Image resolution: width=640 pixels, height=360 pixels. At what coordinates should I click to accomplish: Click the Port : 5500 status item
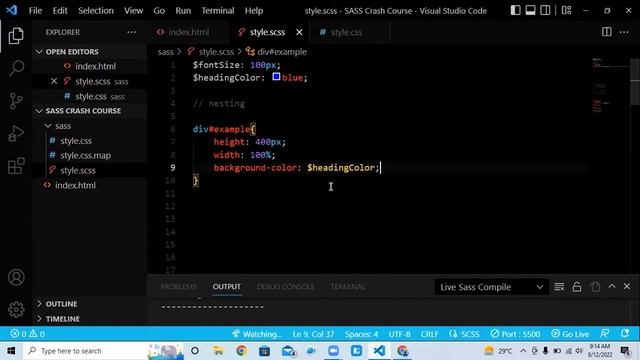(x=515, y=334)
